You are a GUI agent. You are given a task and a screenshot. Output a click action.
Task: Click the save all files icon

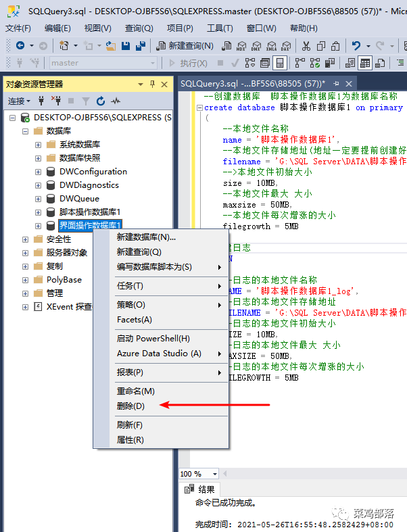[x=140, y=46]
